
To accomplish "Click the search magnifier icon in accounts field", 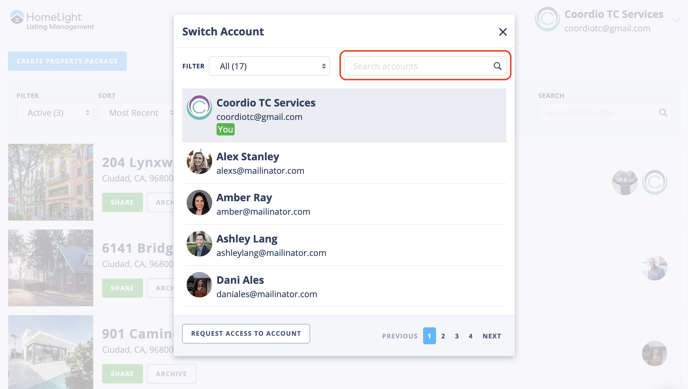I will coord(497,66).
